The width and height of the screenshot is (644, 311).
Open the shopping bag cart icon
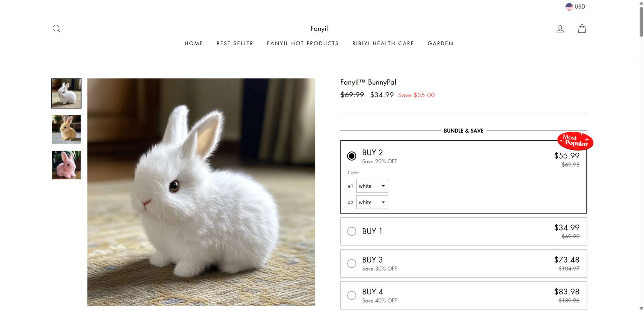[582, 29]
